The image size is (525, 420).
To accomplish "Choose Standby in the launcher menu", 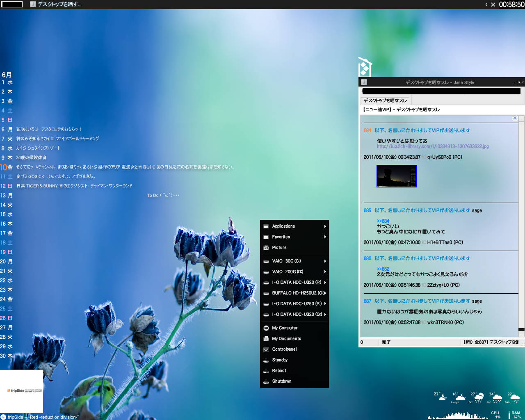I will [280, 360].
